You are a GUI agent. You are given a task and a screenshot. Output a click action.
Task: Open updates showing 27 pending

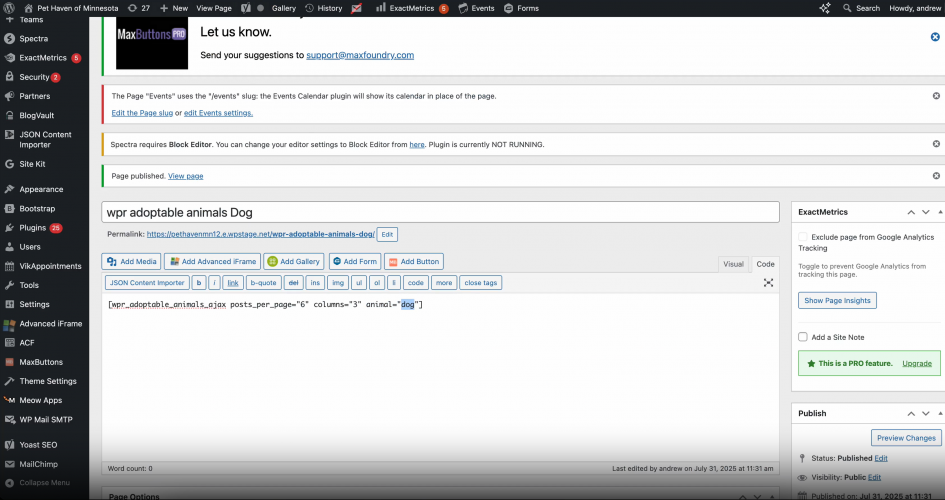click(x=139, y=8)
